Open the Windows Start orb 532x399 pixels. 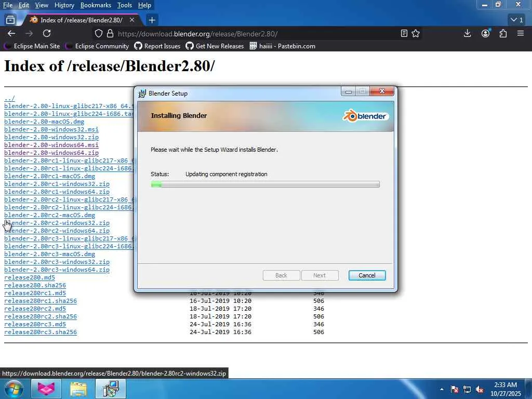pos(14,389)
